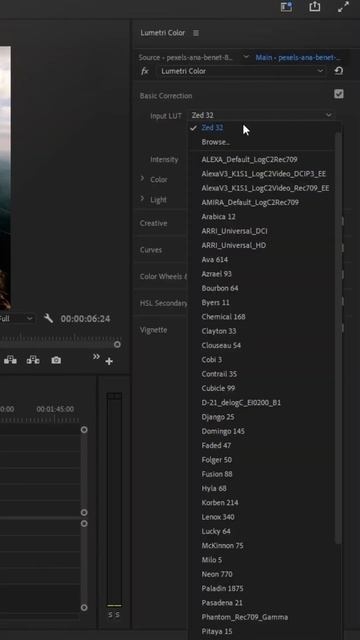This screenshot has width=360, height=640.
Task: Solo the right audio channel S button
Action: coord(118,615)
